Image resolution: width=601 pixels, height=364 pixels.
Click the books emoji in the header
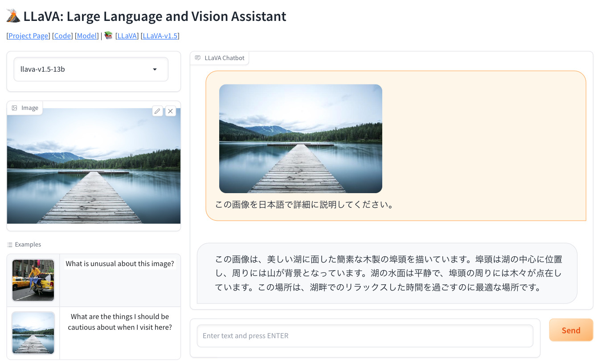pyautogui.click(x=108, y=35)
